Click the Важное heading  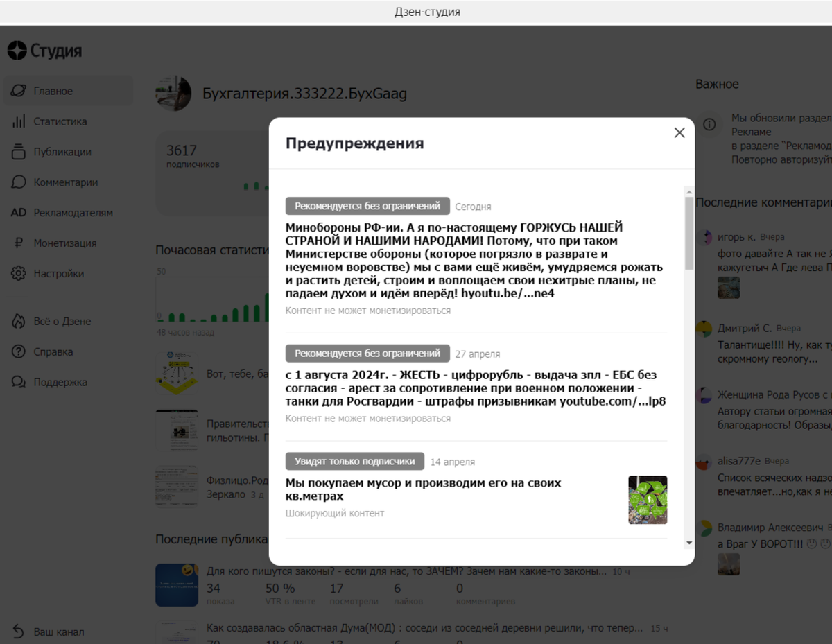coord(717,84)
